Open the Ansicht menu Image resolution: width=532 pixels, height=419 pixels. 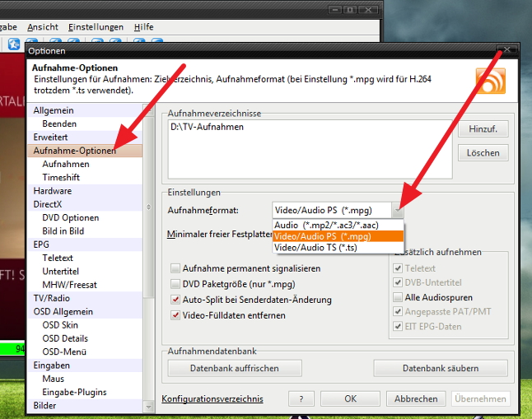point(43,27)
